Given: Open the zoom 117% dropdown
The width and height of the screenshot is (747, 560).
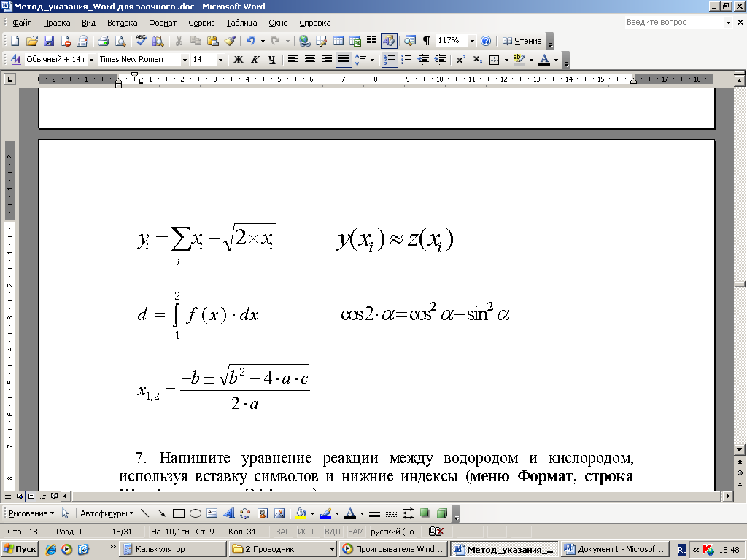Looking at the screenshot, I should click(472, 41).
